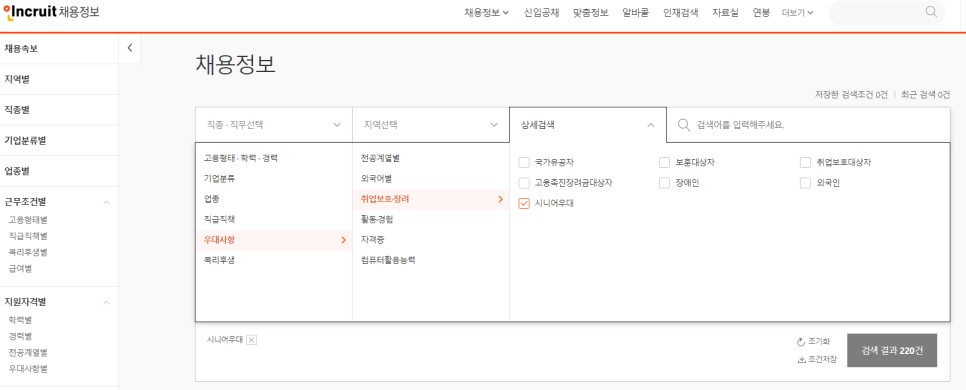Open the 직종·직무선택 dropdown
This screenshot has width=966, height=390.
click(274, 125)
